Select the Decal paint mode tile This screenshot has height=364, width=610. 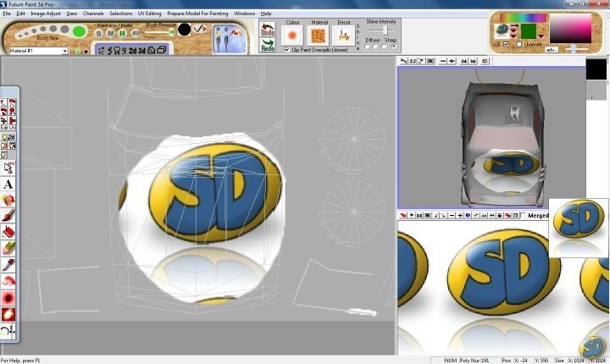[x=344, y=36]
